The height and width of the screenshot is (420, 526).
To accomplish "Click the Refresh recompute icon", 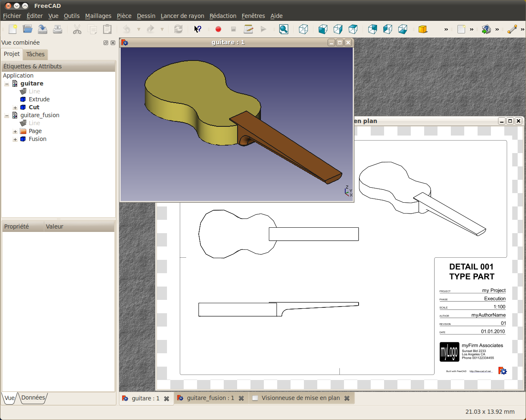I will coord(178,29).
